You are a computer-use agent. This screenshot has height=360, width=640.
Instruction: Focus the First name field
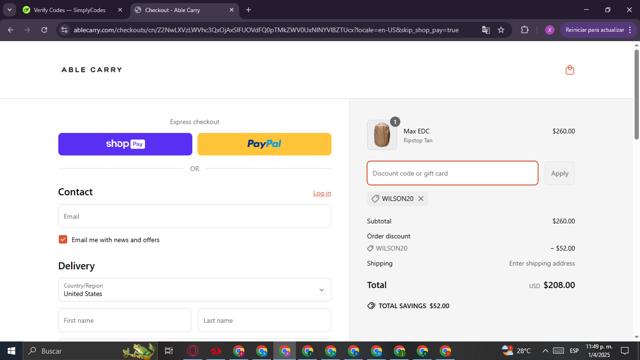coord(125,320)
